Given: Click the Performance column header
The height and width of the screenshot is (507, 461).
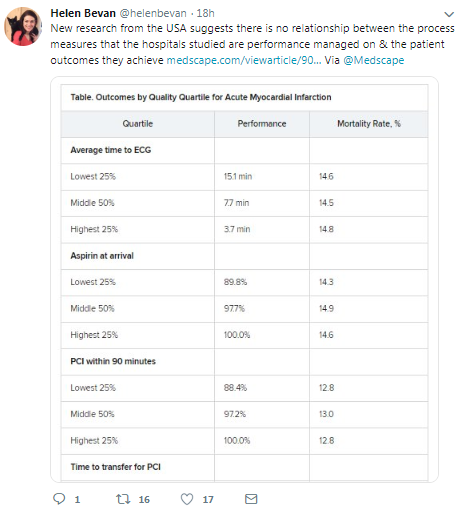Looking at the screenshot, I should point(262,124).
